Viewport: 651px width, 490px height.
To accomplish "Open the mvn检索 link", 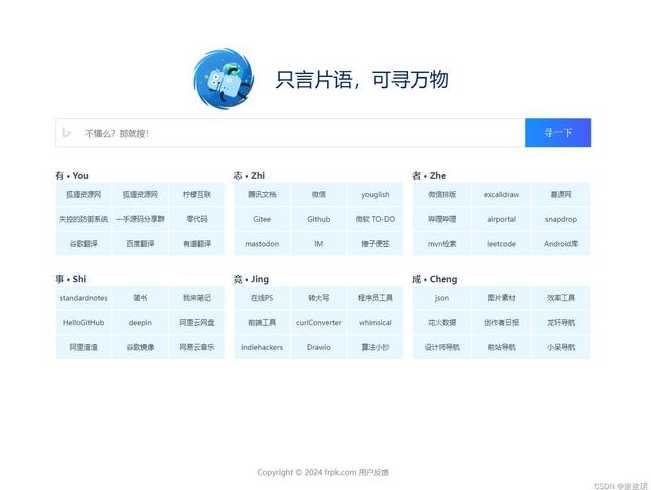I will click(x=442, y=243).
